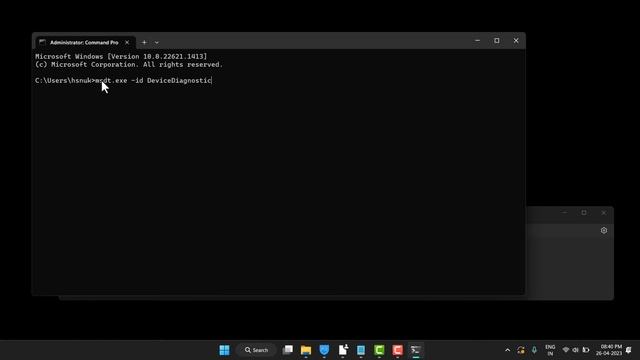The height and width of the screenshot is (360, 640).
Task: Click the 'C:\Users\hsnuk>' prompt text
Action: point(65,80)
